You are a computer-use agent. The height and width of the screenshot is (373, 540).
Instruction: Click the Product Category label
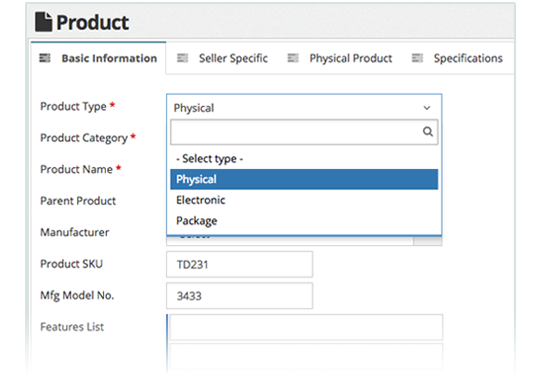coord(84,138)
